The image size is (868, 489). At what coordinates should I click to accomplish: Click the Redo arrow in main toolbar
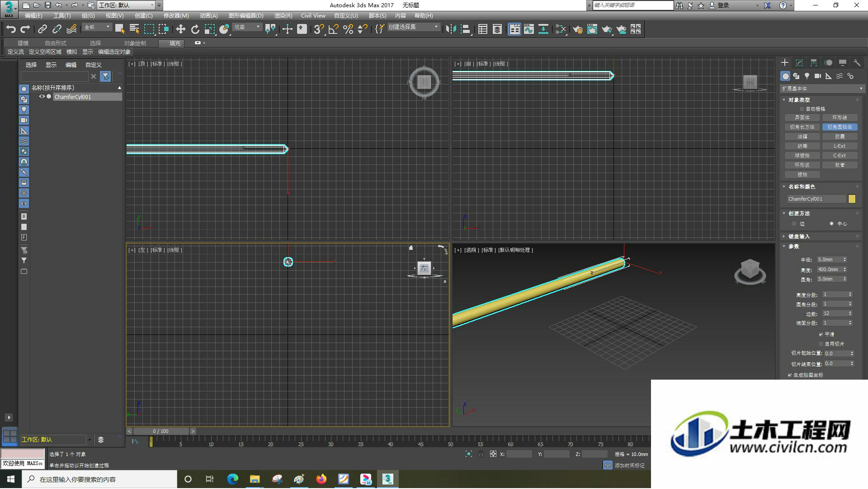point(25,29)
